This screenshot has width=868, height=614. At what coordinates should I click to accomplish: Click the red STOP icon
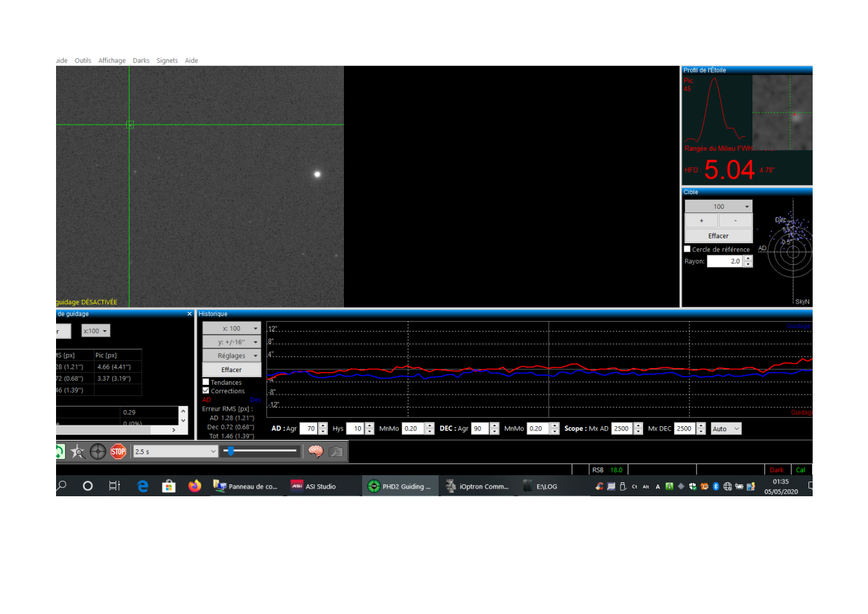click(x=118, y=452)
